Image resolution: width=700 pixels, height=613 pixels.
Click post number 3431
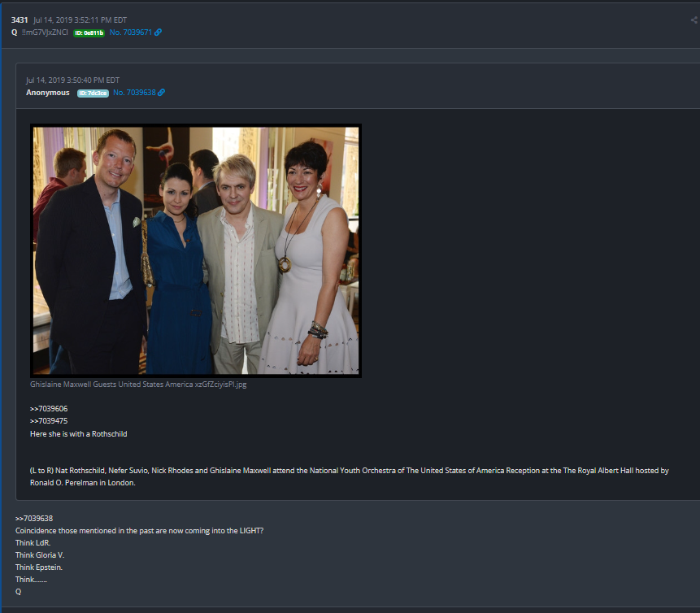(x=20, y=20)
